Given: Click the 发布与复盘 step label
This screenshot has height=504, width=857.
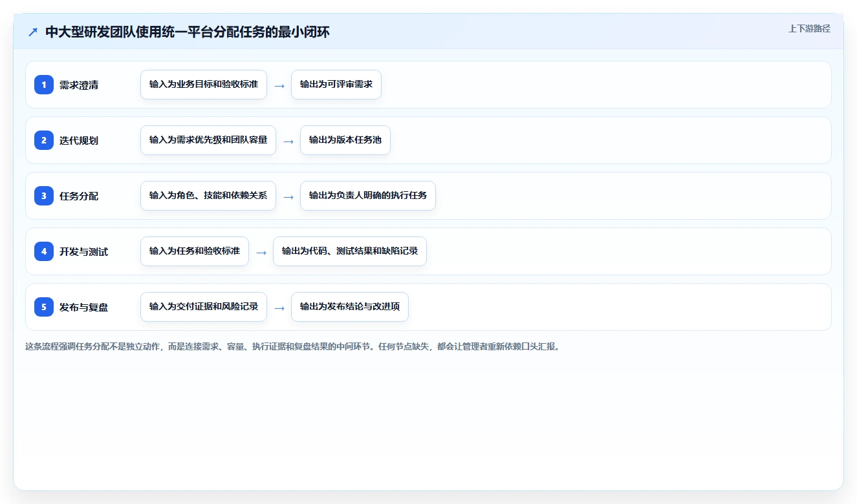Looking at the screenshot, I should pos(84,307).
